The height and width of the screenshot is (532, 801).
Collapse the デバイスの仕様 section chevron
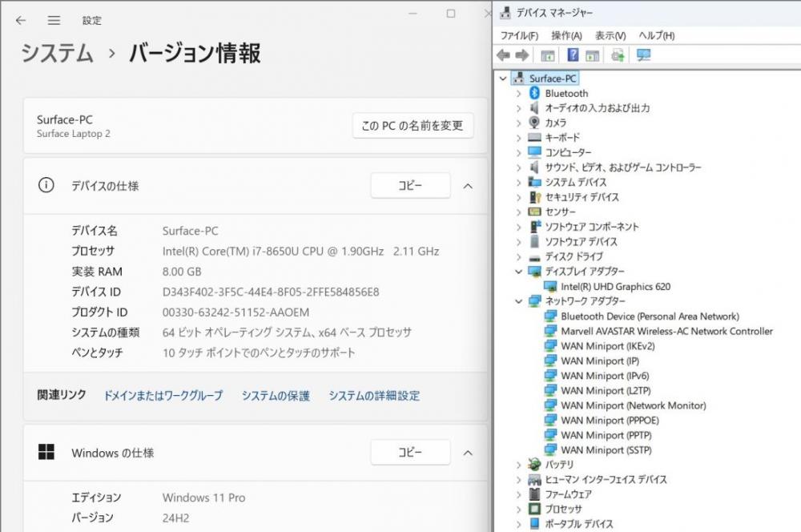(x=468, y=186)
